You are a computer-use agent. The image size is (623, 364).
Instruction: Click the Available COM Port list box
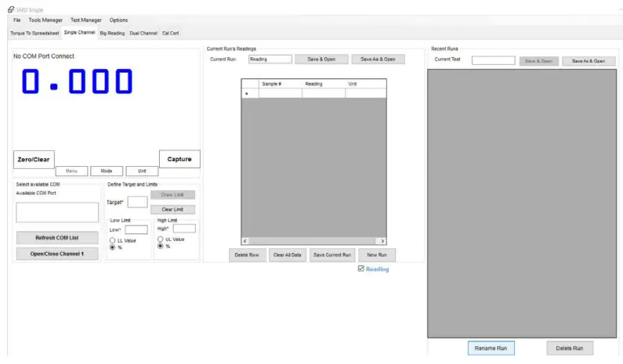pos(57,212)
